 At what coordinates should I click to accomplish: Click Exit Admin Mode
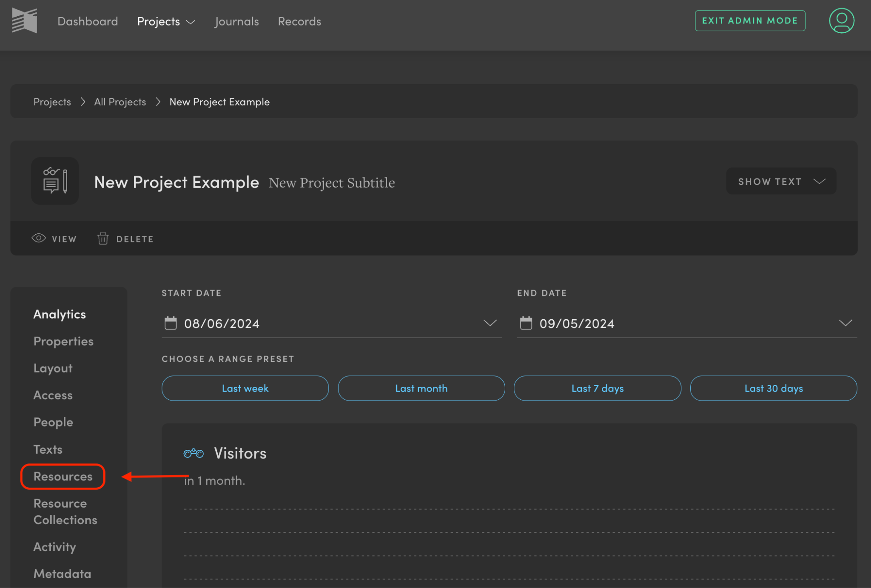point(750,20)
